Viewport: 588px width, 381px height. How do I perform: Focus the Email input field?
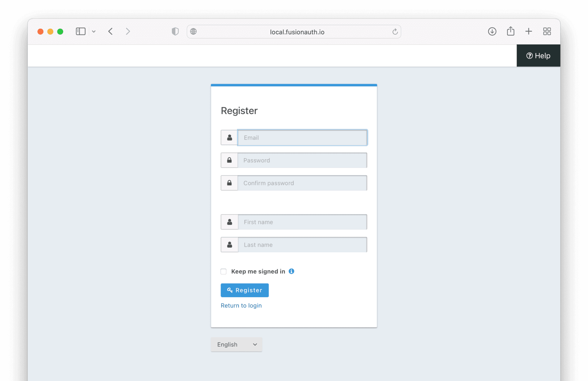(x=302, y=138)
